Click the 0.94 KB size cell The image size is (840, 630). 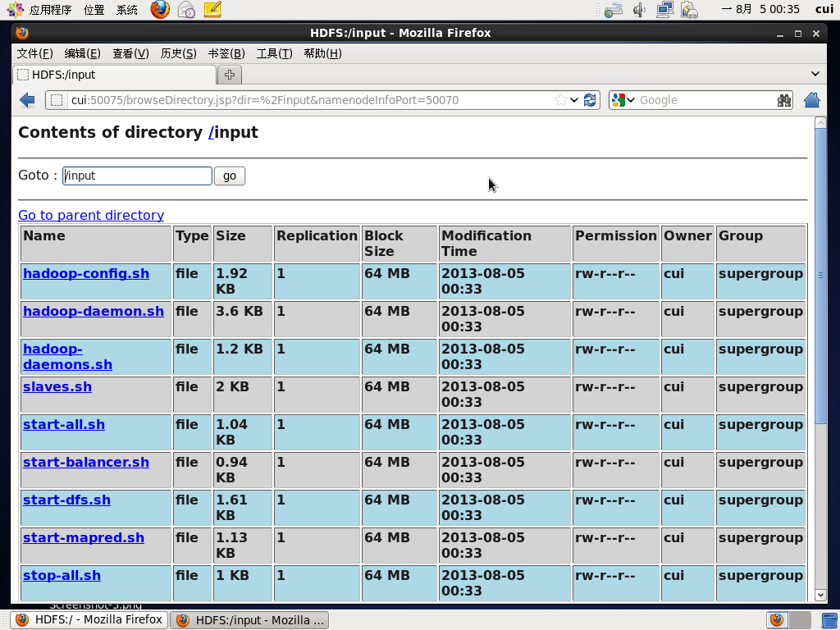tap(243, 470)
